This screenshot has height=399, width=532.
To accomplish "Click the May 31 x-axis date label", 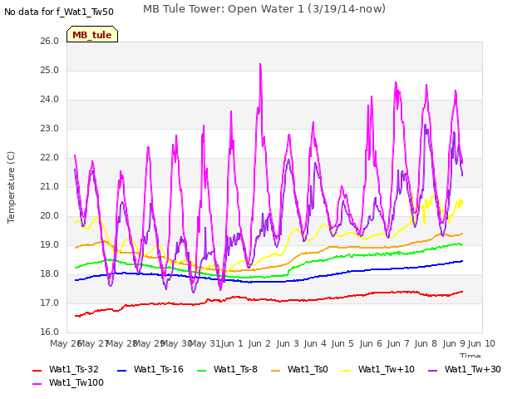I will coord(204,343).
